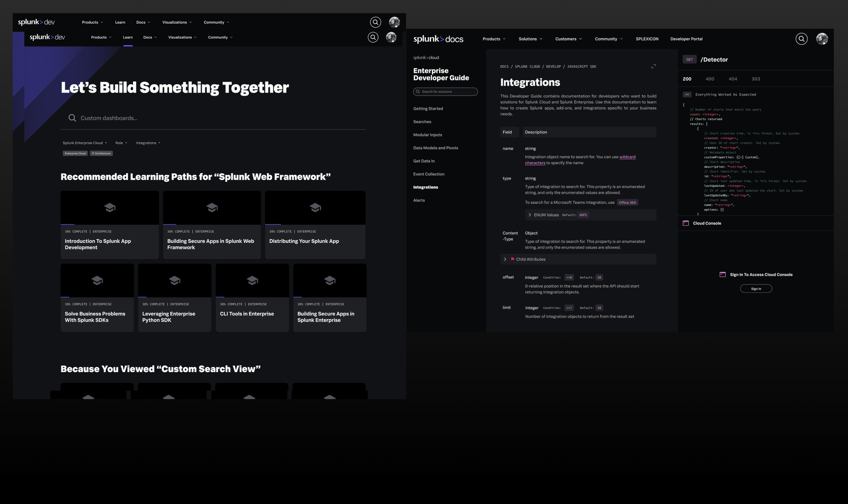Click the splunk cloud logo in the docs sidebar
Screen dimensions: 848x504
point(426,57)
